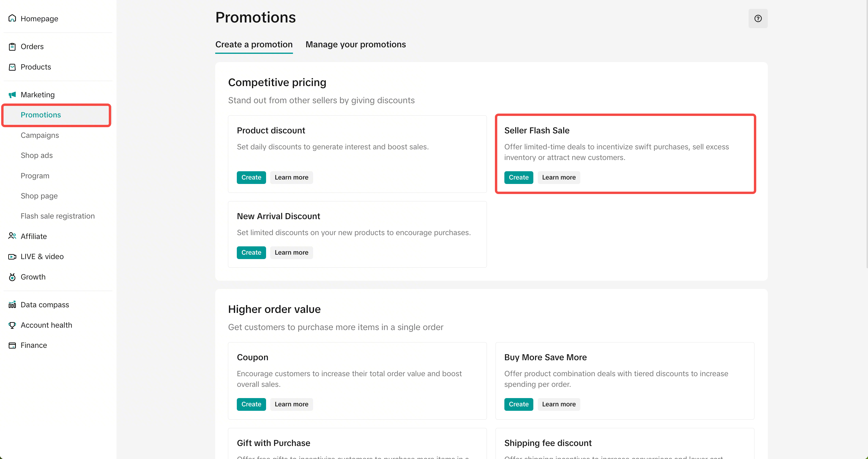Click the Affiliate people icon

[12, 236]
